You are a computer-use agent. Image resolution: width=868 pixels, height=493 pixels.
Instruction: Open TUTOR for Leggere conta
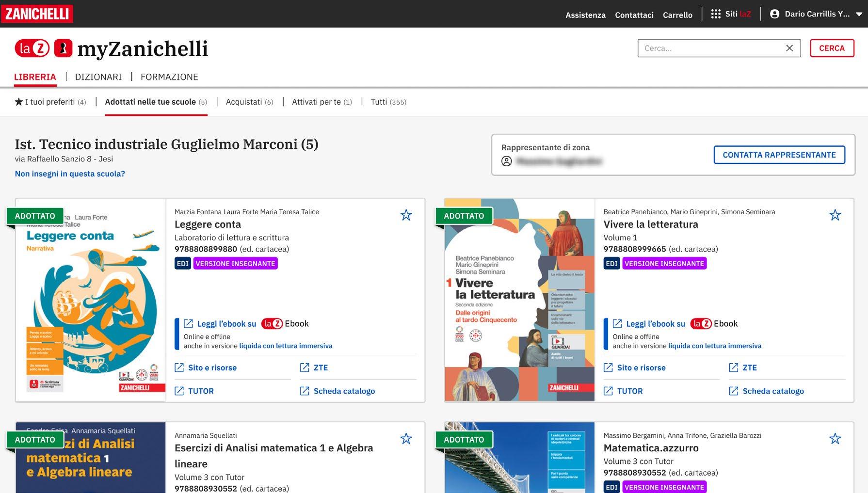(x=201, y=391)
